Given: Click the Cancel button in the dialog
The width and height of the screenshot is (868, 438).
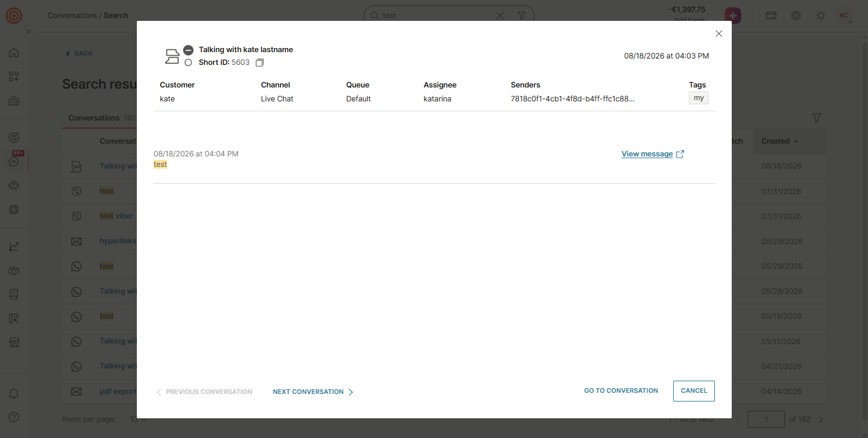Looking at the screenshot, I should click(693, 390).
